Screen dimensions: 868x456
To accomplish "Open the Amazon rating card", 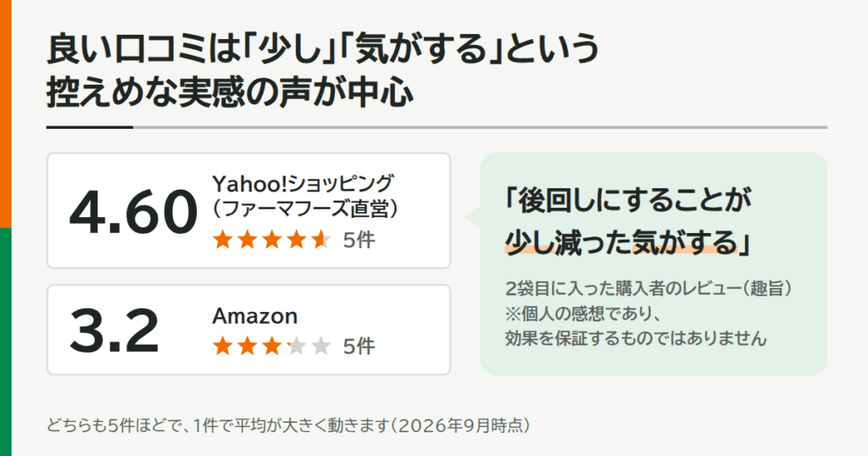I will point(248,330).
